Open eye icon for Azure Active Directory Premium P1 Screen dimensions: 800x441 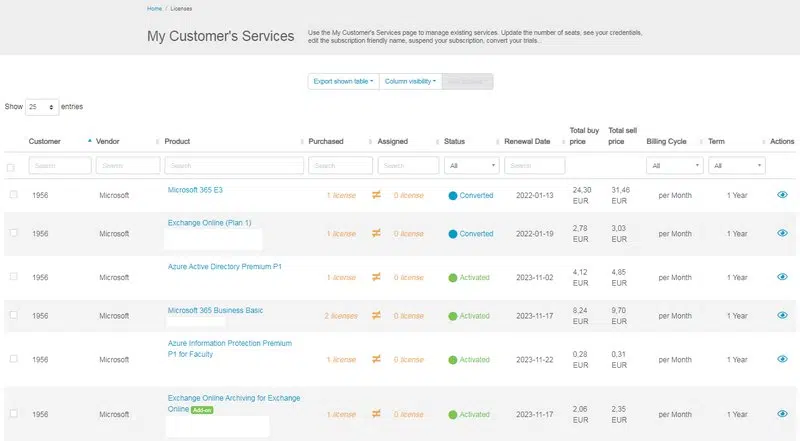pos(782,277)
